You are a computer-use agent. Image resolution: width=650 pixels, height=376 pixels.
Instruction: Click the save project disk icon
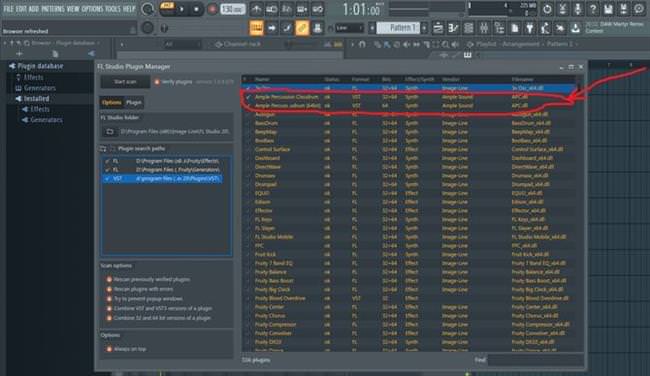point(608,9)
